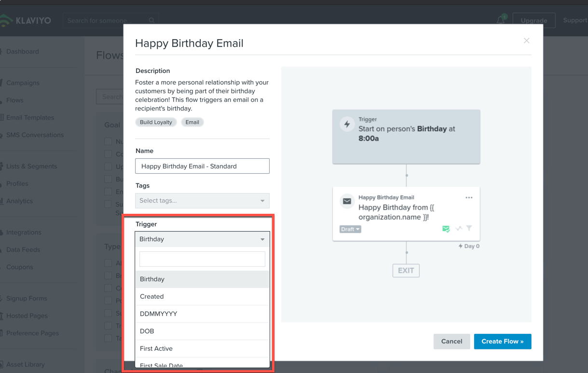This screenshot has height=373, width=588.
Task: Click the Trigger card in flow preview
Action: pos(406,137)
